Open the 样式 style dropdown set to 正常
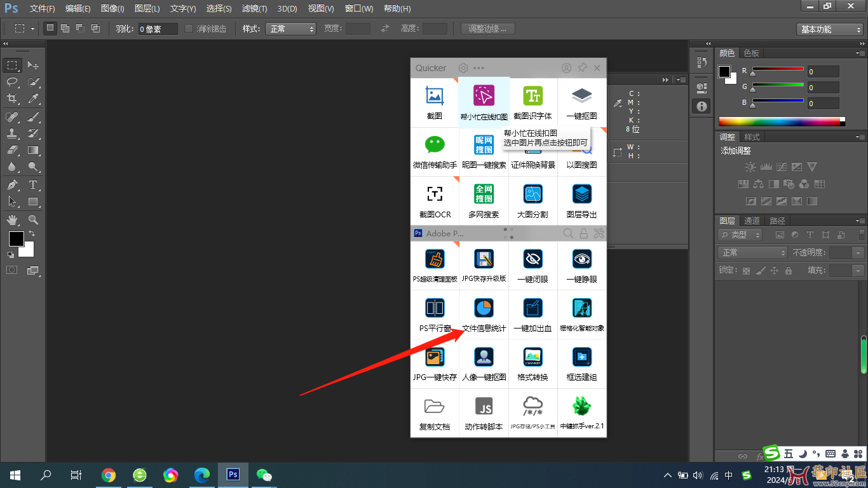Screen dimensions: 868x488 click(x=290, y=29)
